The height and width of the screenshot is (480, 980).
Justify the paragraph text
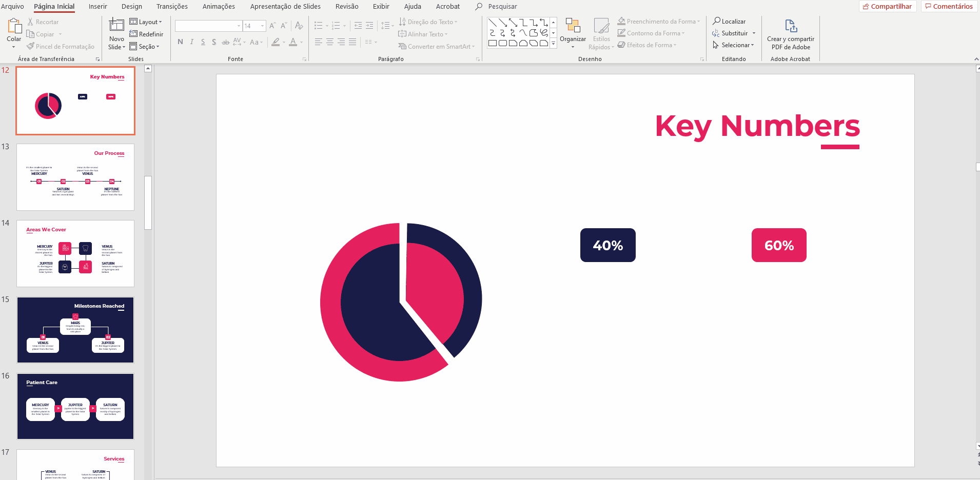click(x=352, y=42)
